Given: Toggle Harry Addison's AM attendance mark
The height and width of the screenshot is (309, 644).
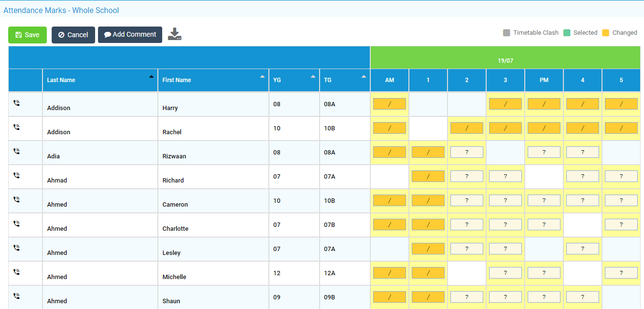Looking at the screenshot, I should 389,103.
